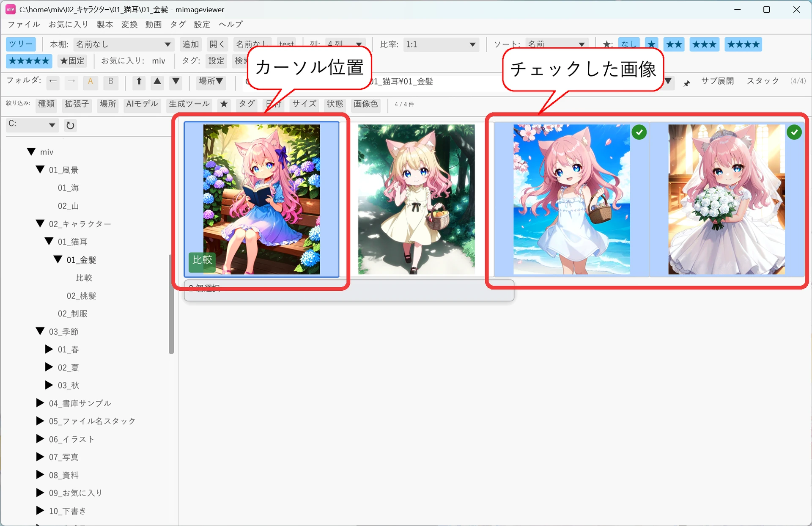Click the タグ 設定 button
The height and width of the screenshot is (526, 812).
[x=216, y=61]
